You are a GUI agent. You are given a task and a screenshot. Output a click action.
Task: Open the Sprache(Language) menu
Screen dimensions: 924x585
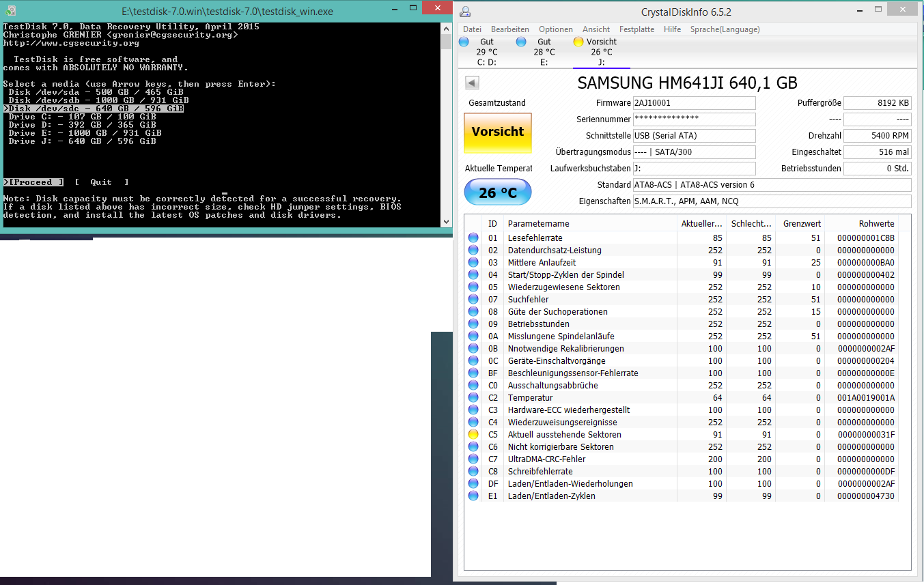(725, 29)
